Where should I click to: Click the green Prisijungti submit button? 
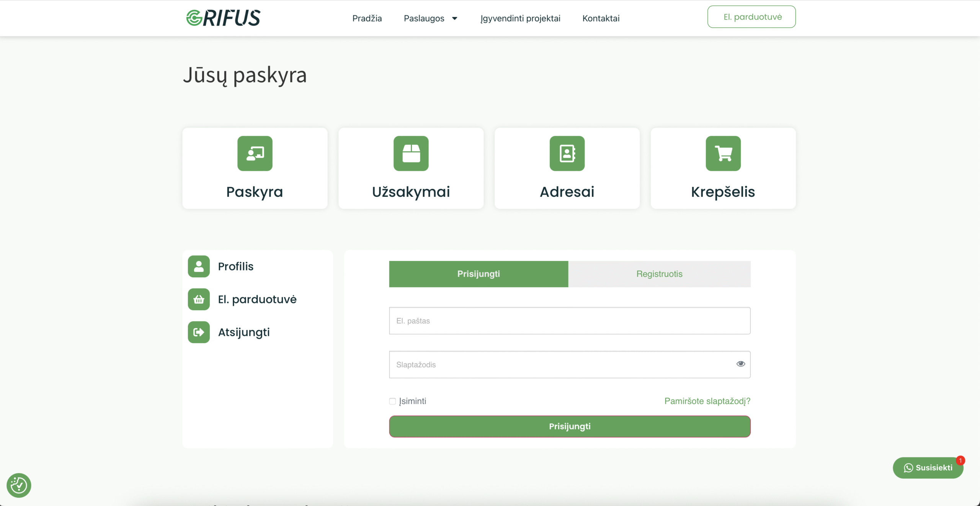[570, 426]
